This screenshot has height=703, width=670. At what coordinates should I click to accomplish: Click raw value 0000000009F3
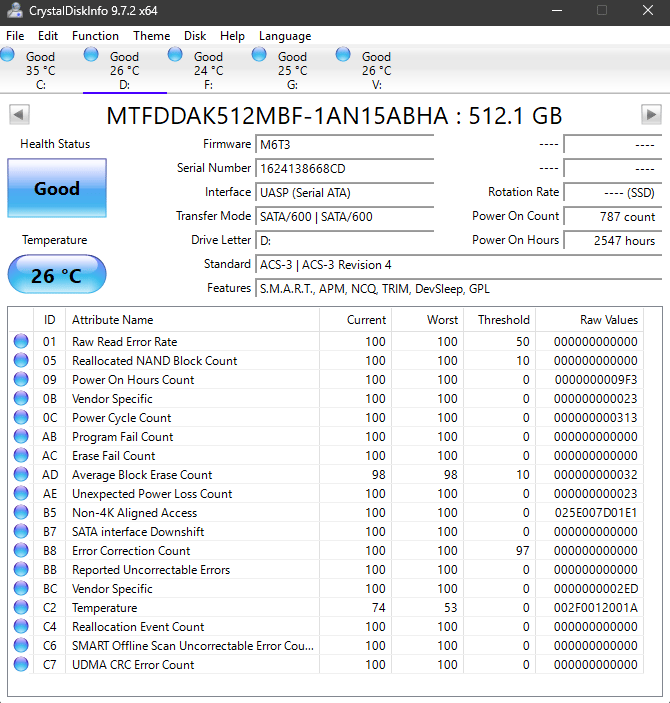(x=596, y=380)
